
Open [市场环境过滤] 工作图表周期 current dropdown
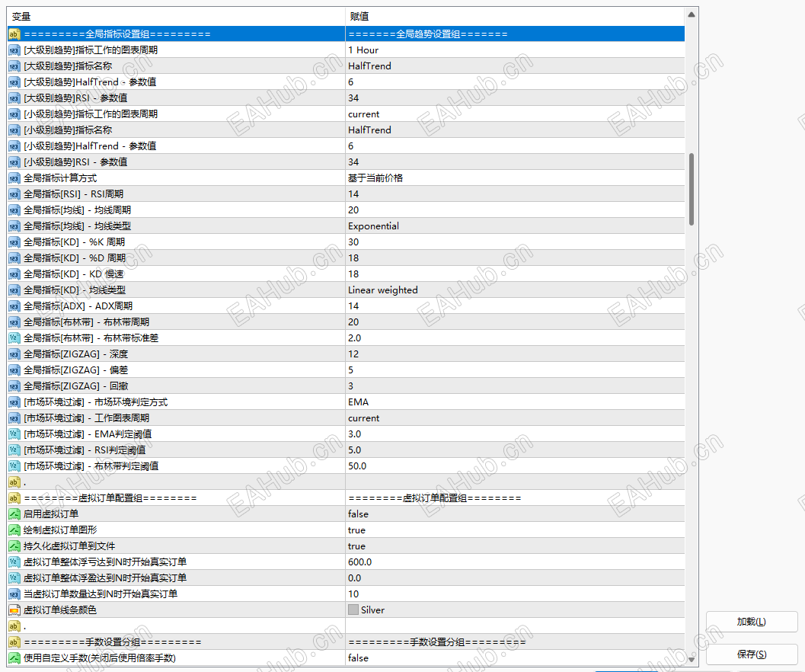point(515,418)
